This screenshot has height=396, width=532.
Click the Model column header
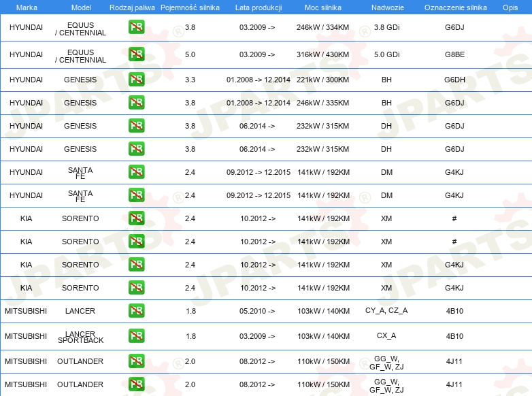click(x=80, y=7)
